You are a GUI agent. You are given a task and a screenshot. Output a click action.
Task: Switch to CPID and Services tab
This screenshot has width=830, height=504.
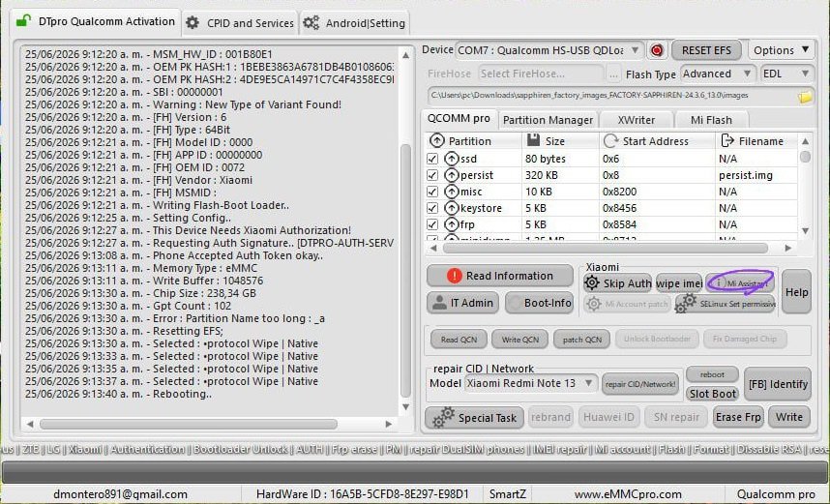(x=240, y=23)
